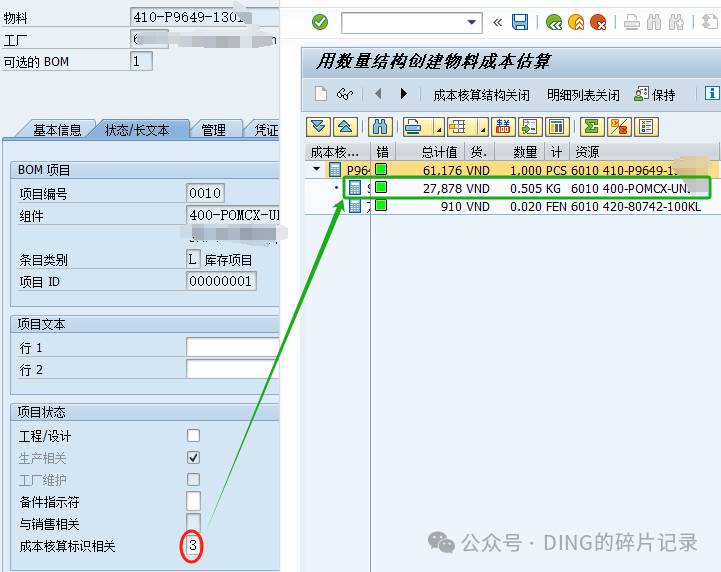Click the black right triangle Next icon
Viewport: 721px width, 572px height.
(403, 94)
